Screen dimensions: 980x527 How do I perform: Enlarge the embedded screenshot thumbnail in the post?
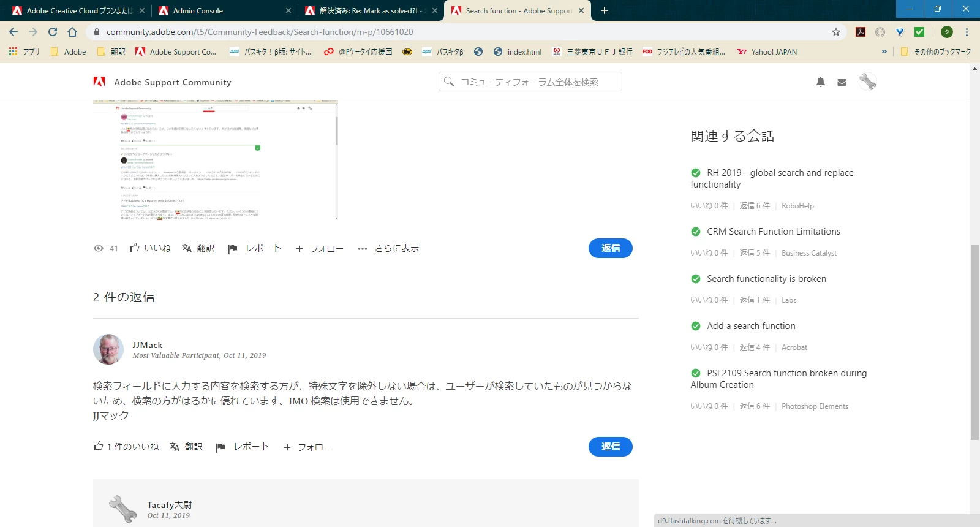[216, 161]
